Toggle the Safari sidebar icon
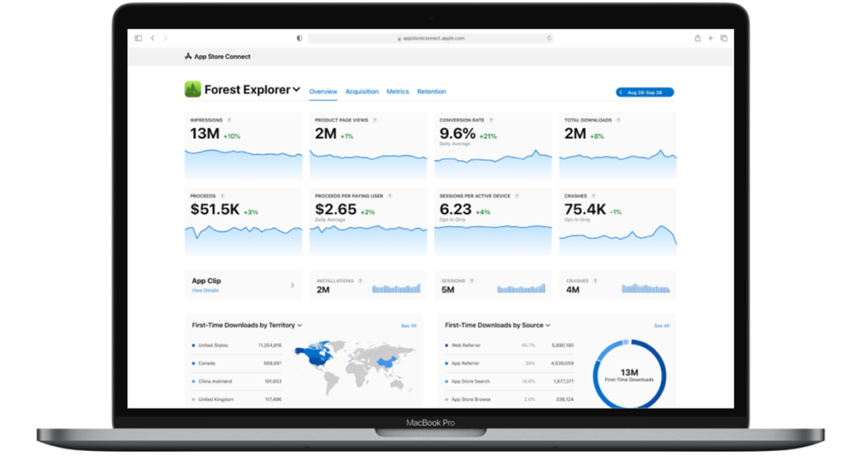 tap(138, 38)
